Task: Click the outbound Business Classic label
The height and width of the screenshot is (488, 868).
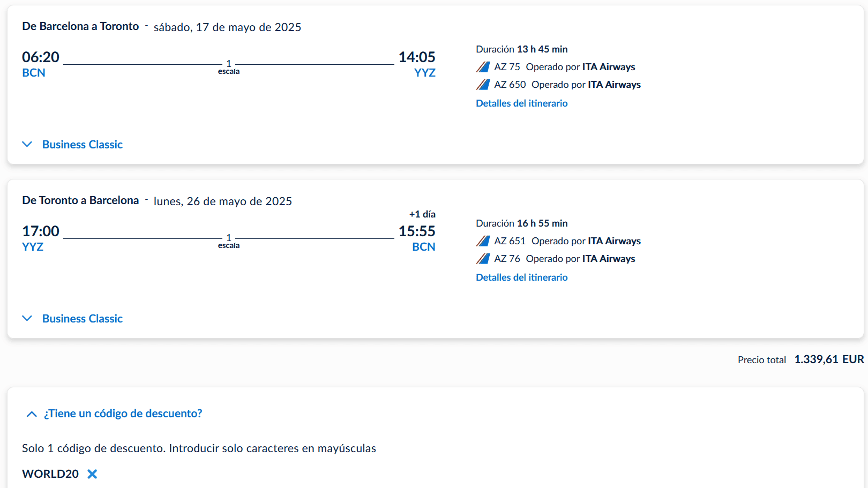Action: pos(83,145)
